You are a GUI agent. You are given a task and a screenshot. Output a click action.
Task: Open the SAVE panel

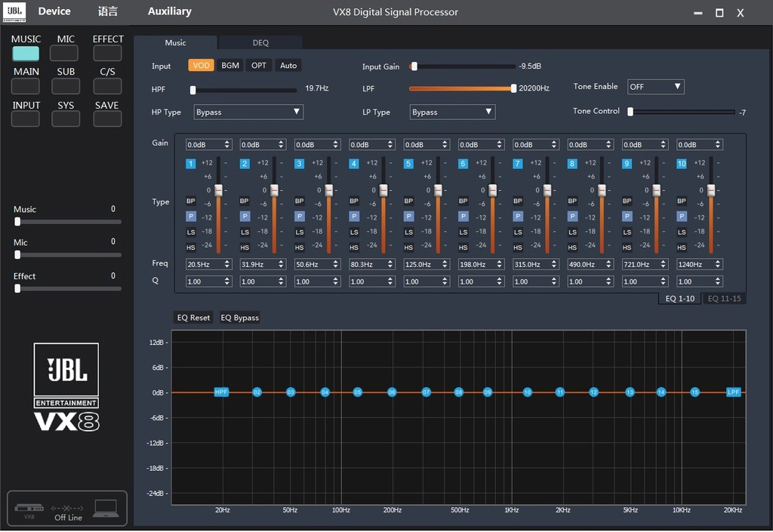coord(106,117)
